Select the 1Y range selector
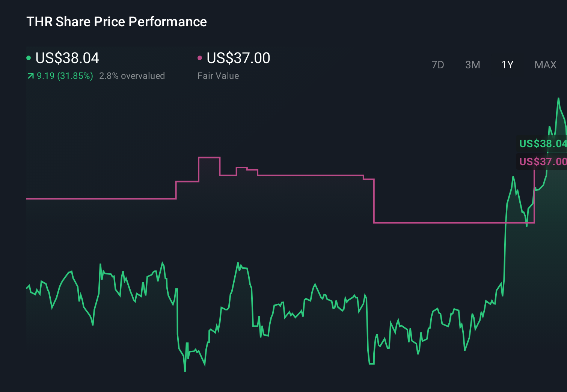The width and height of the screenshot is (567, 392). tap(507, 65)
